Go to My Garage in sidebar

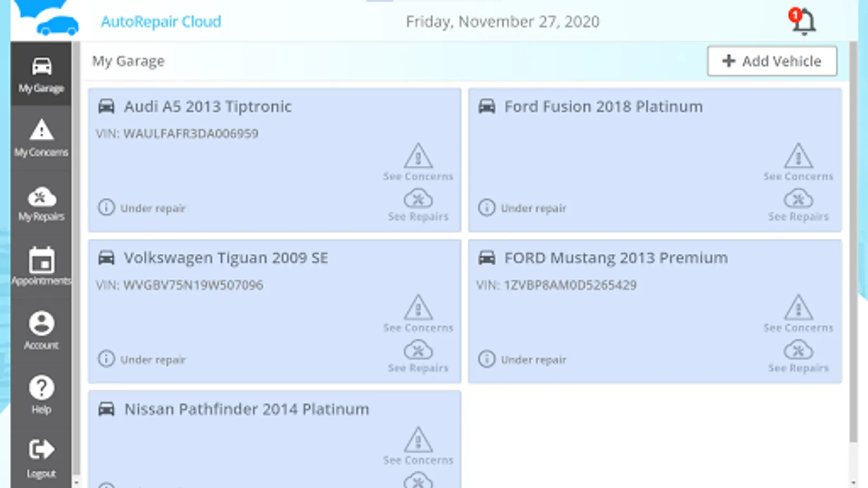[41, 74]
